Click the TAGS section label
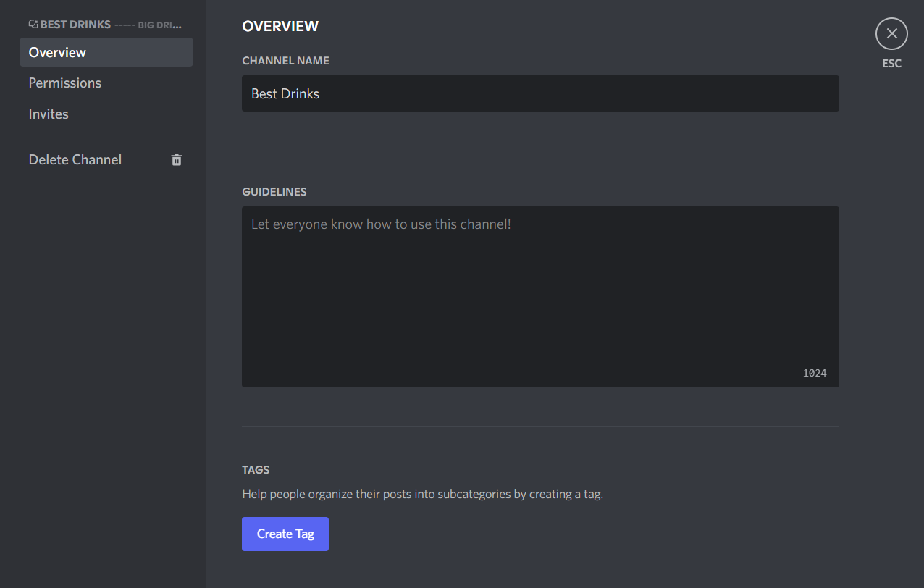Viewport: 924px width, 588px height. [256, 470]
